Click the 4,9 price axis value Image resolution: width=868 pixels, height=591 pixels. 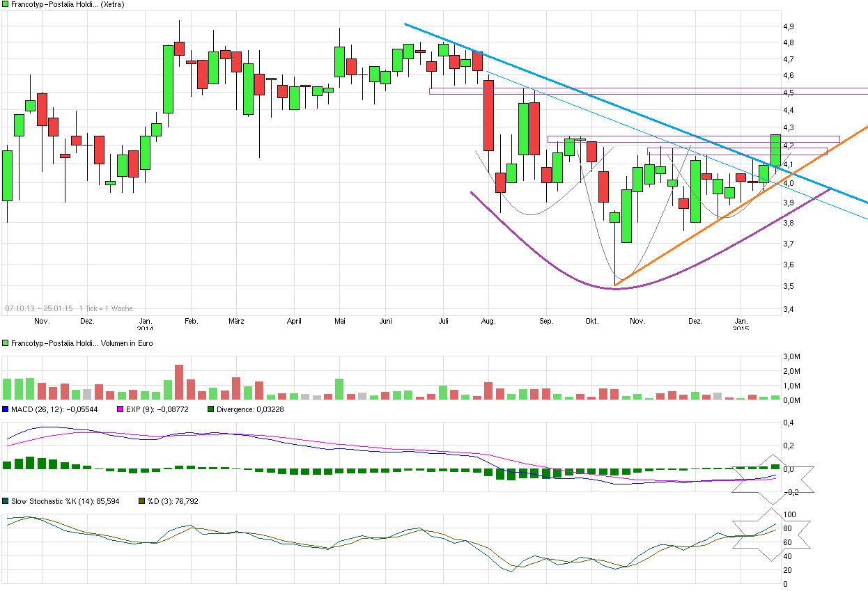(x=788, y=26)
